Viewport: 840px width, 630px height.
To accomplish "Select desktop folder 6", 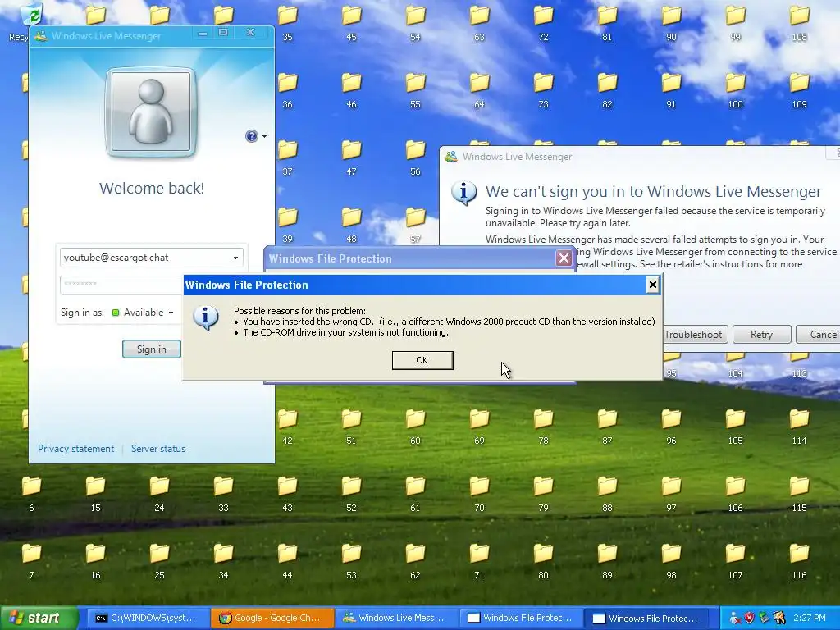I will [32, 493].
